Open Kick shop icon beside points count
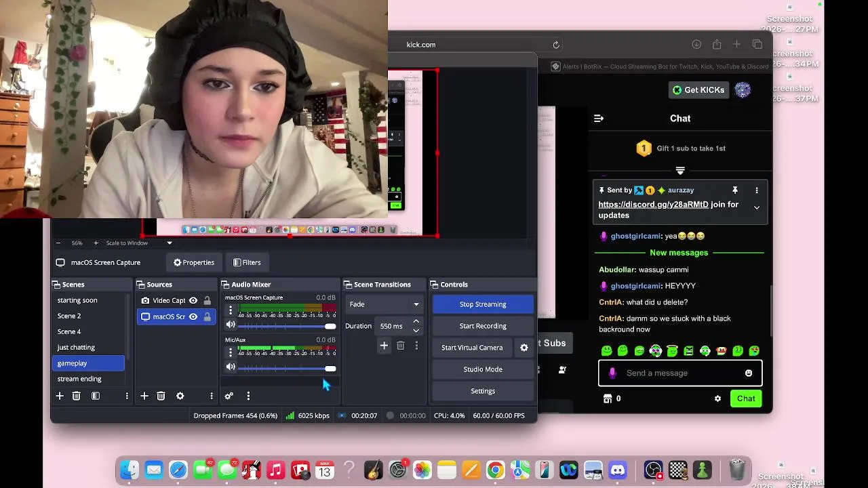Image resolution: width=868 pixels, height=488 pixels. point(608,399)
